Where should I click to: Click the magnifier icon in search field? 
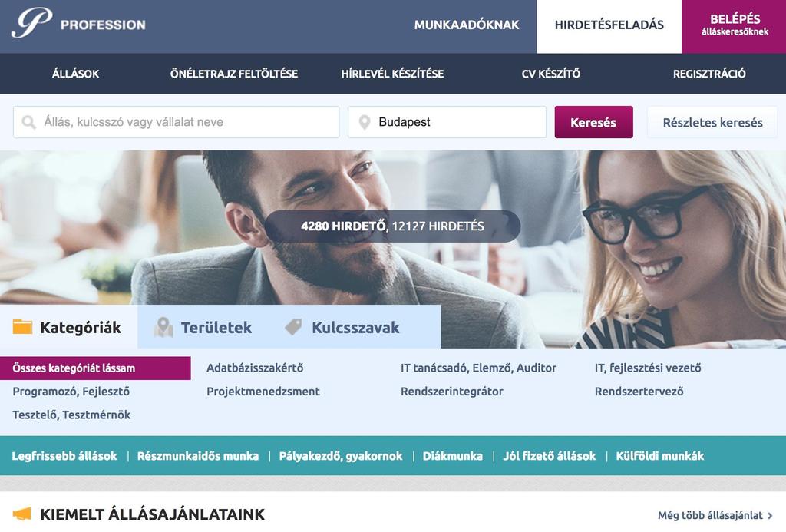pyautogui.click(x=28, y=122)
